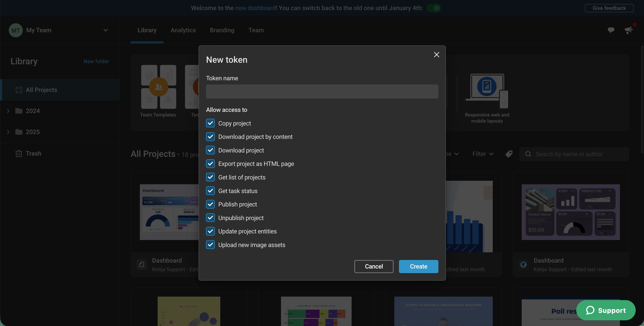Click the comments chat icon
The width and height of the screenshot is (644, 326).
(x=611, y=30)
